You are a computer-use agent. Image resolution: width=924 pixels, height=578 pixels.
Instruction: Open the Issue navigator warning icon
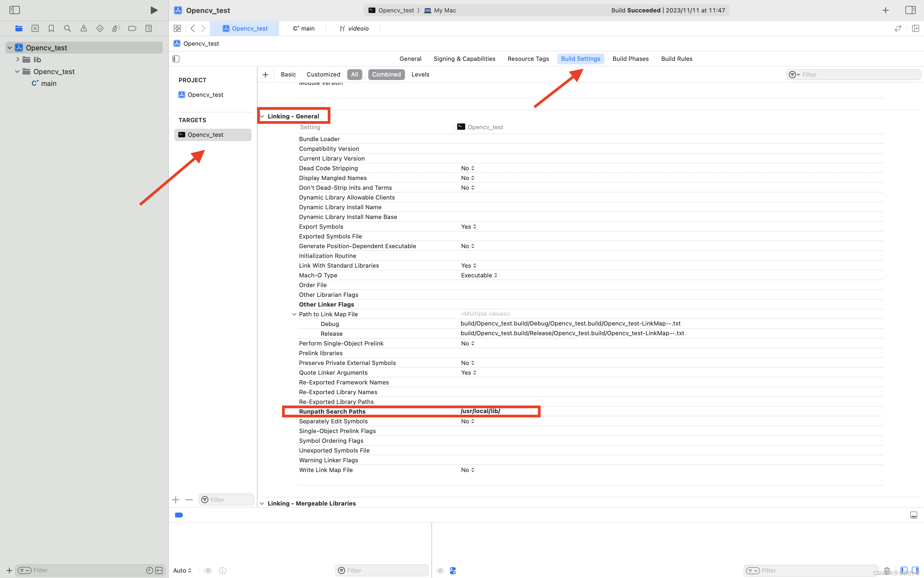click(x=84, y=28)
